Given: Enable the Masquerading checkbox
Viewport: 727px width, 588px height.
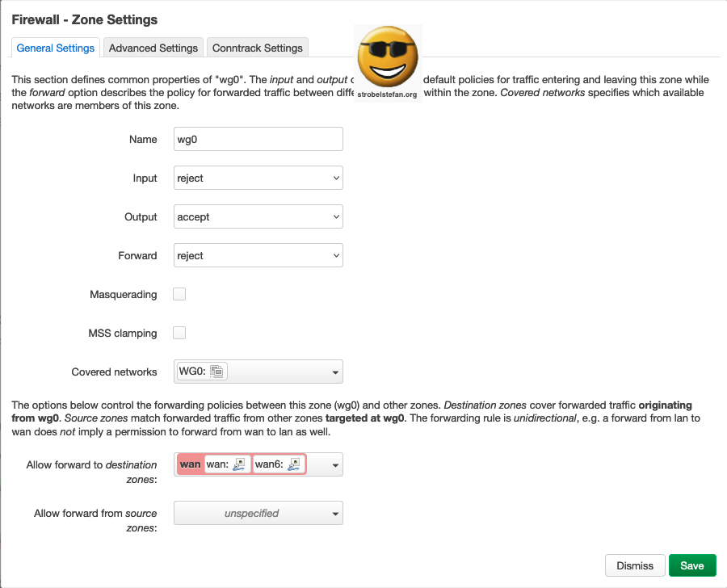Looking at the screenshot, I should pos(179,294).
